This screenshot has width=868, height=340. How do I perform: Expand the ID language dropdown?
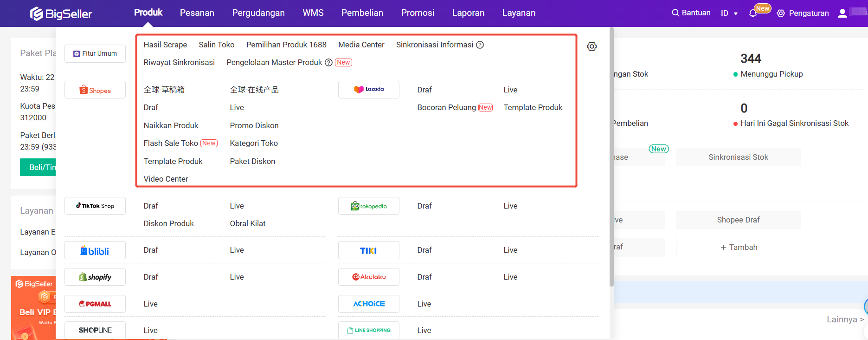729,13
